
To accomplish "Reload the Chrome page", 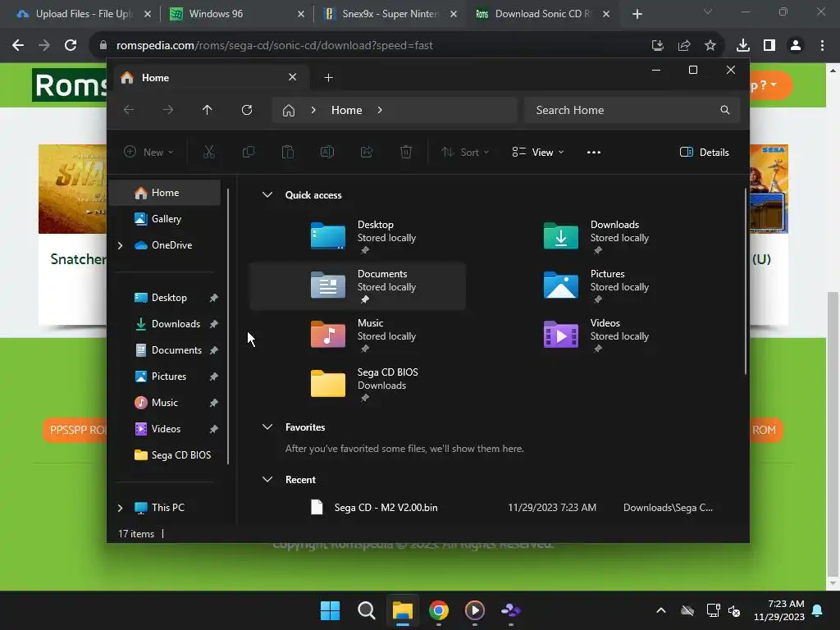I will click(71, 46).
